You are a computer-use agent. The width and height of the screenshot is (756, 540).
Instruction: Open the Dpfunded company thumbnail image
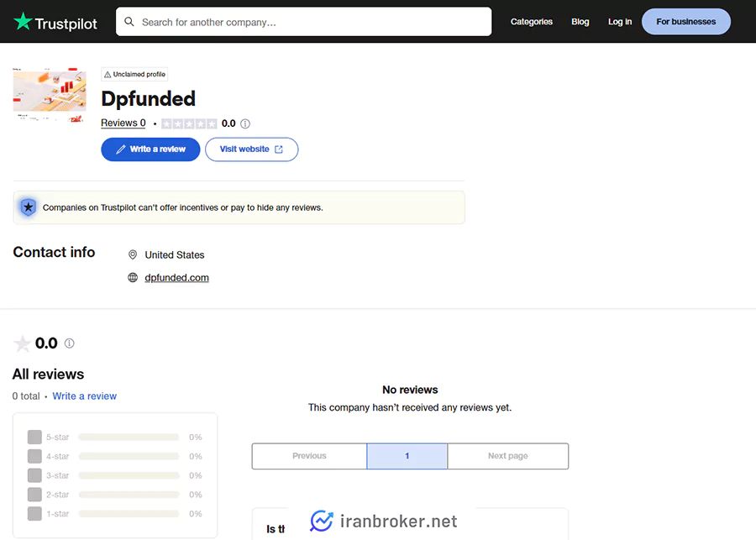[50, 95]
